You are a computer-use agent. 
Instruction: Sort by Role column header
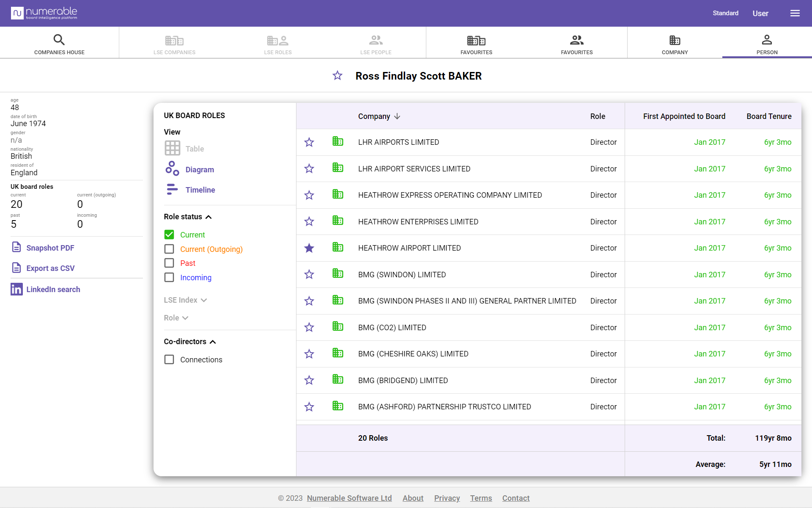coord(598,116)
